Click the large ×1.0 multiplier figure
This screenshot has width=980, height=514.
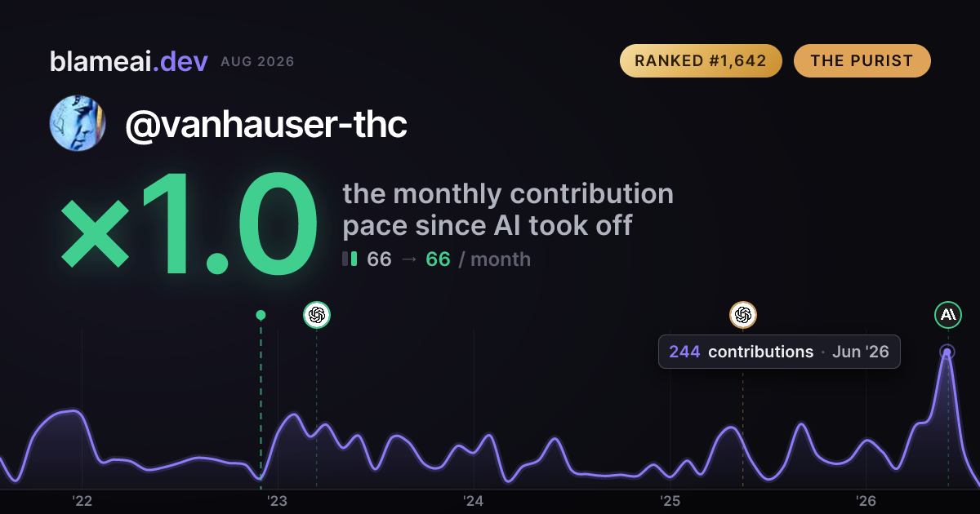click(x=189, y=227)
